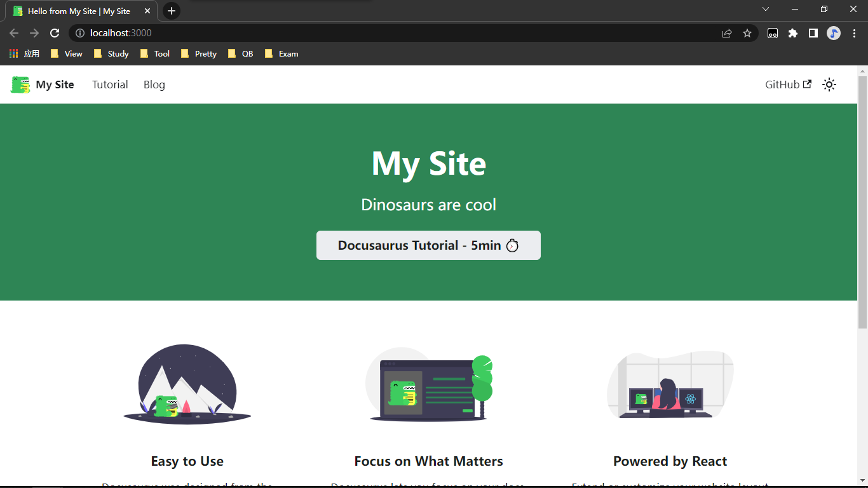Image resolution: width=868 pixels, height=488 pixels.
Task: Open the GitHub external link
Action: click(788, 85)
